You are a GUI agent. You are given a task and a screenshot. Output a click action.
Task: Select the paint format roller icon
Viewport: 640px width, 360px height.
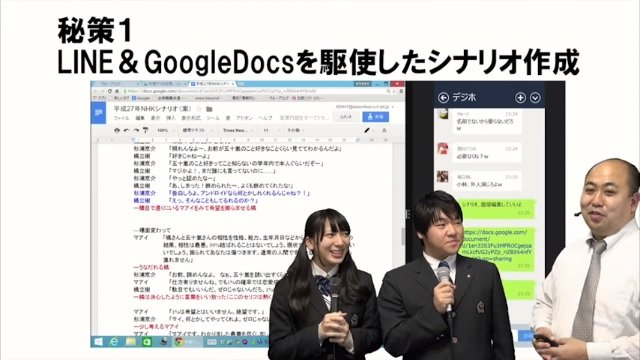[x=145, y=130]
